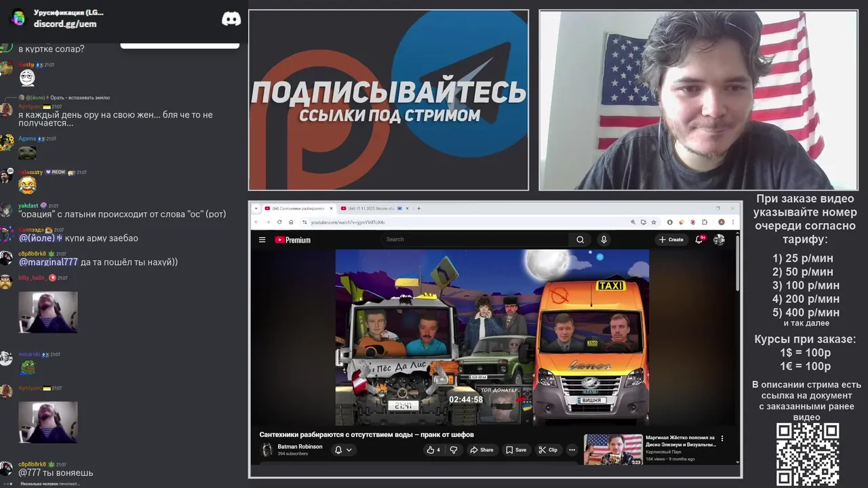Viewport: 868px width, 488px height.
Task: Click chat message @777 ты воняешь
Action: coord(56,472)
